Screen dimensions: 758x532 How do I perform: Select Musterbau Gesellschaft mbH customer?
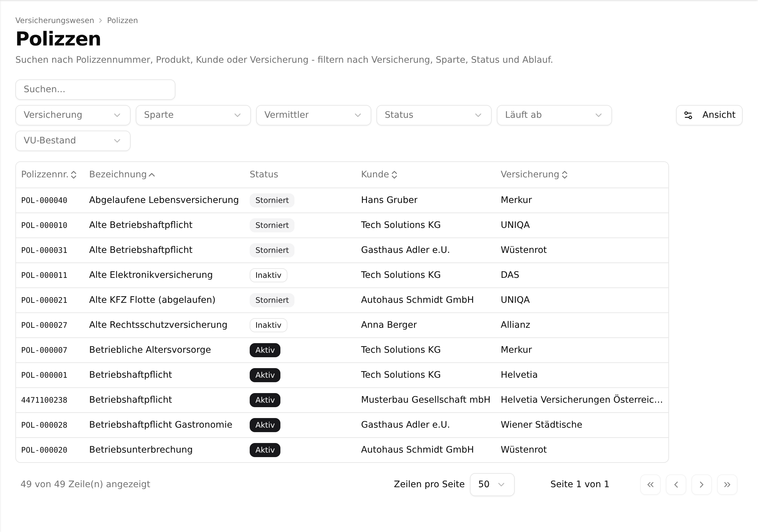(425, 400)
